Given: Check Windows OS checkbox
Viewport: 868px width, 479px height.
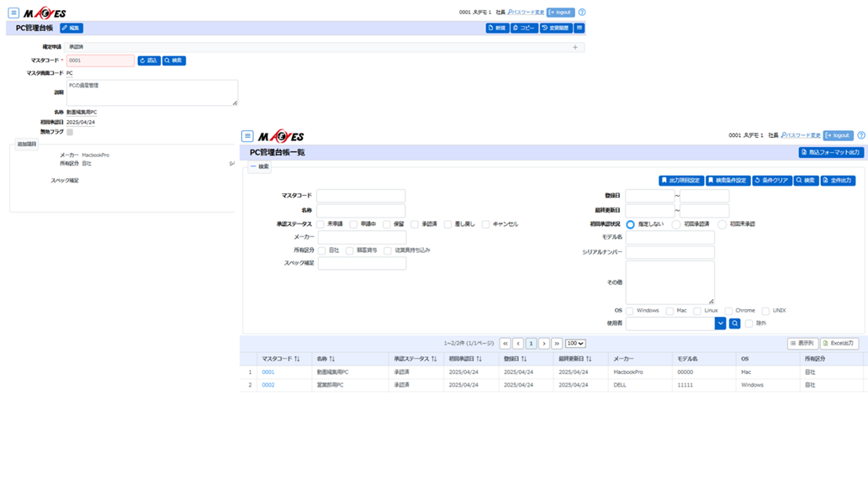Looking at the screenshot, I should (x=629, y=311).
